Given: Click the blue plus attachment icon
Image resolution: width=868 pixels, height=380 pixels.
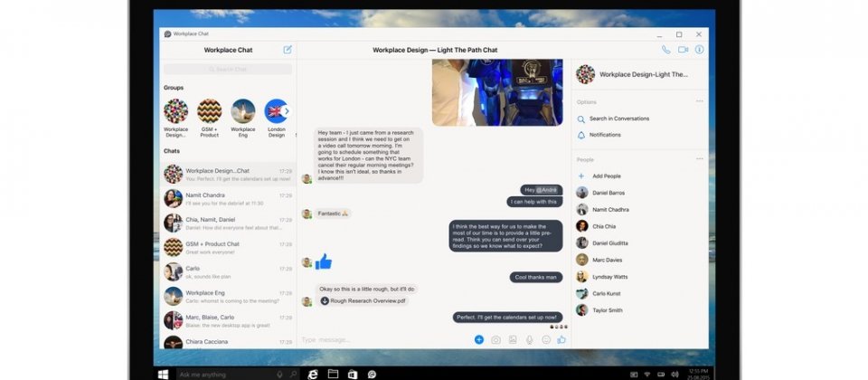Looking at the screenshot, I should [479, 339].
